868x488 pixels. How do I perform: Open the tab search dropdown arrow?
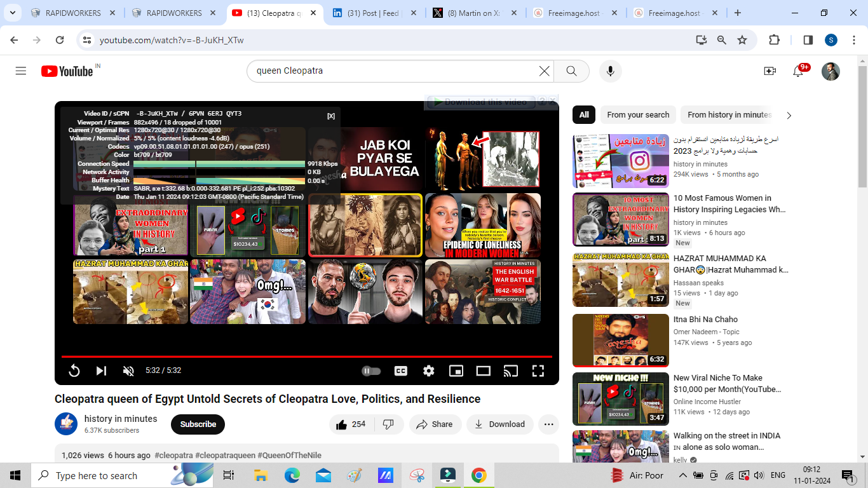tap(14, 13)
